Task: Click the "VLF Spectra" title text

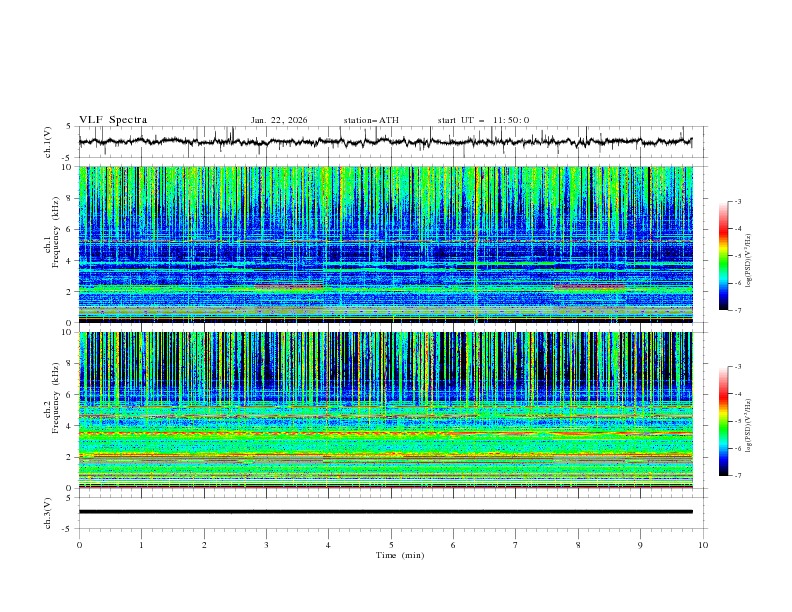Action: point(113,120)
